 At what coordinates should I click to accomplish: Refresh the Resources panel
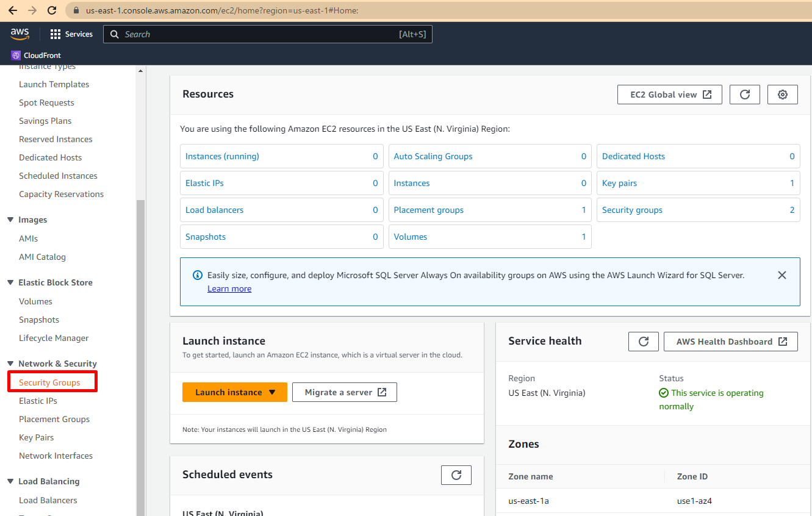pyautogui.click(x=744, y=95)
